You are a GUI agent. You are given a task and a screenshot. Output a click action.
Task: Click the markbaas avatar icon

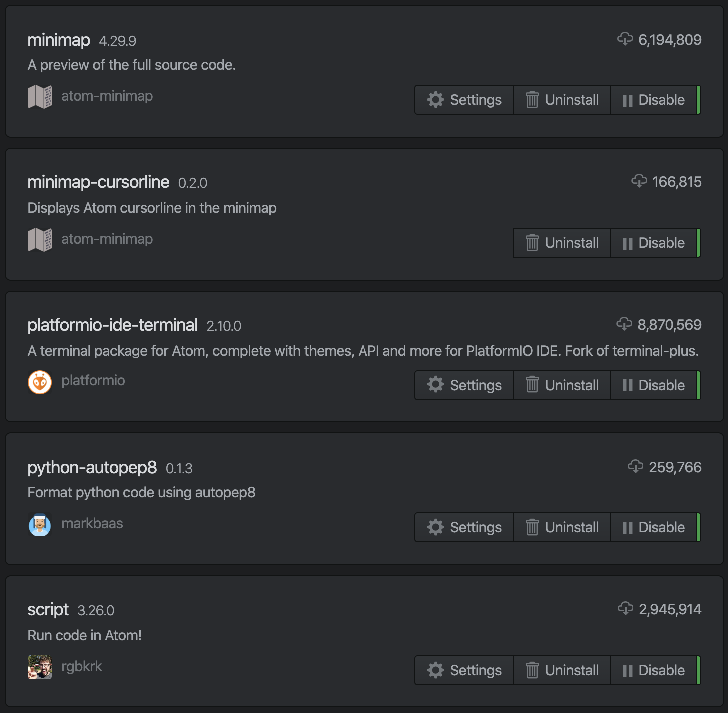tap(40, 523)
